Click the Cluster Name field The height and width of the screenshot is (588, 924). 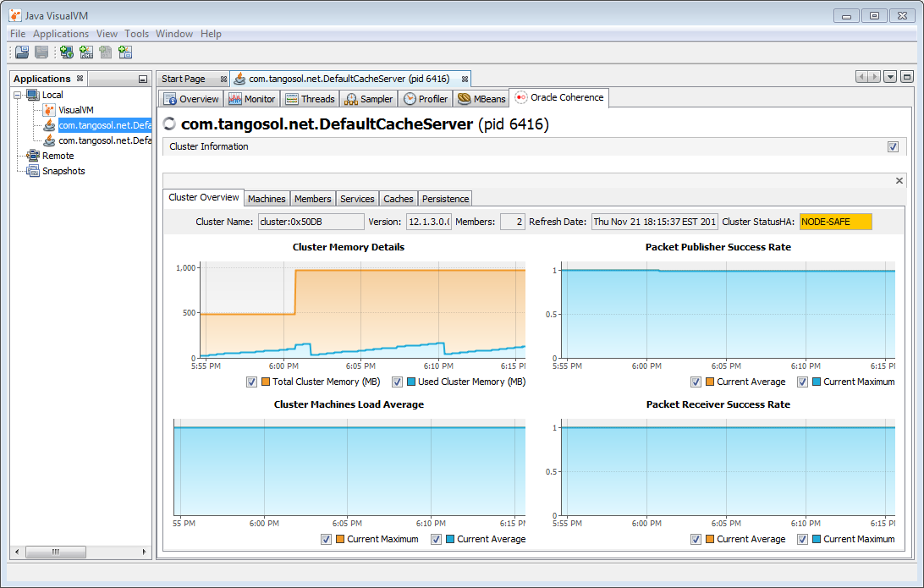click(x=311, y=222)
